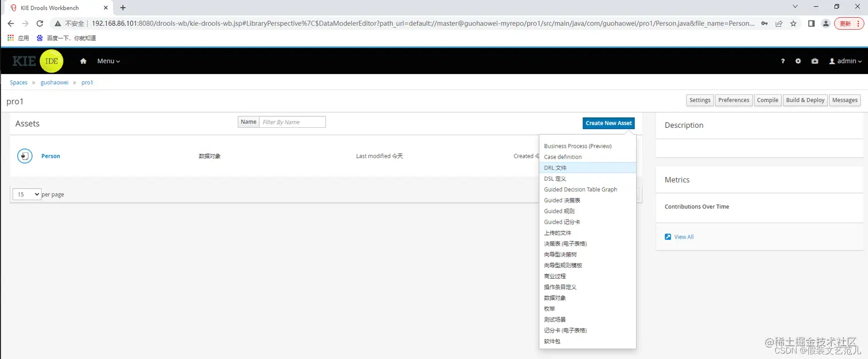Click the briefcase admin tools icon
This screenshot has height=359, width=868.
pyautogui.click(x=815, y=61)
